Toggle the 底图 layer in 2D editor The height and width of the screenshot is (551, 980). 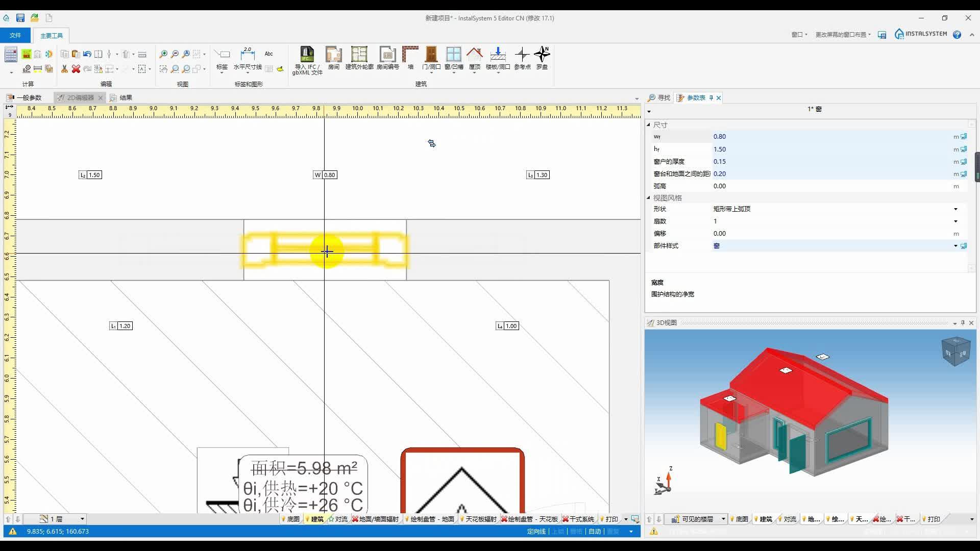290,519
